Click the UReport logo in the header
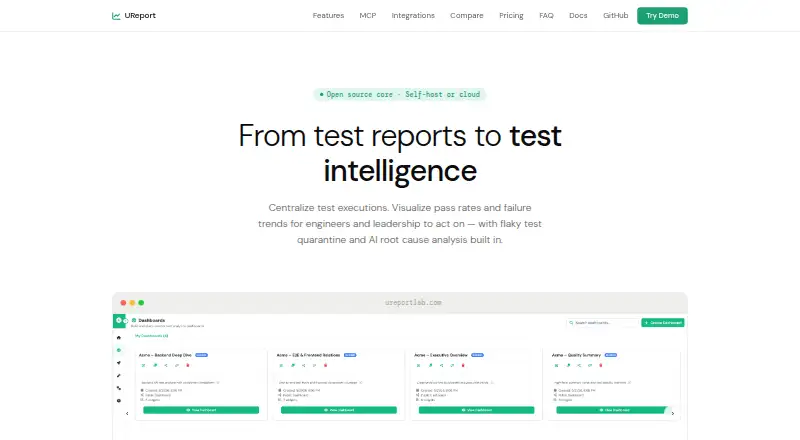Image resolution: width=800 pixels, height=440 pixels. point(134,16)
